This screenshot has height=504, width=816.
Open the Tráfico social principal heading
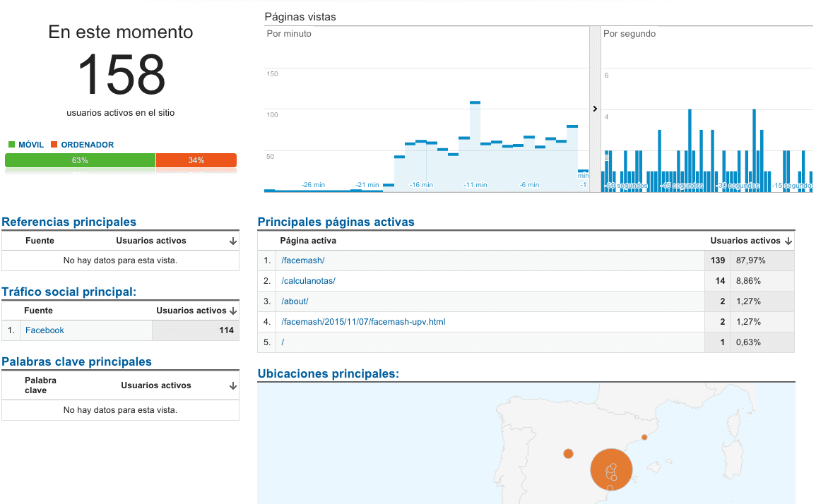pos(69,292)
